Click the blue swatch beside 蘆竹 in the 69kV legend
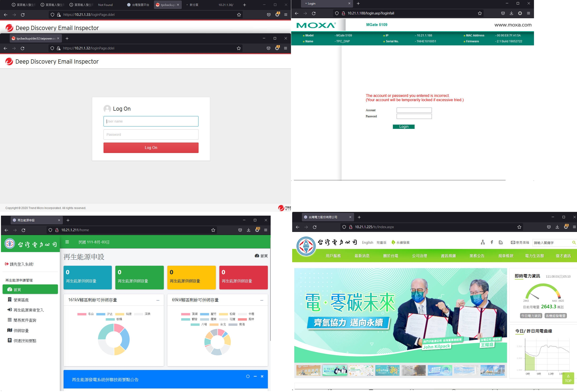Viewport: 577px width, 392px height. 204,314
